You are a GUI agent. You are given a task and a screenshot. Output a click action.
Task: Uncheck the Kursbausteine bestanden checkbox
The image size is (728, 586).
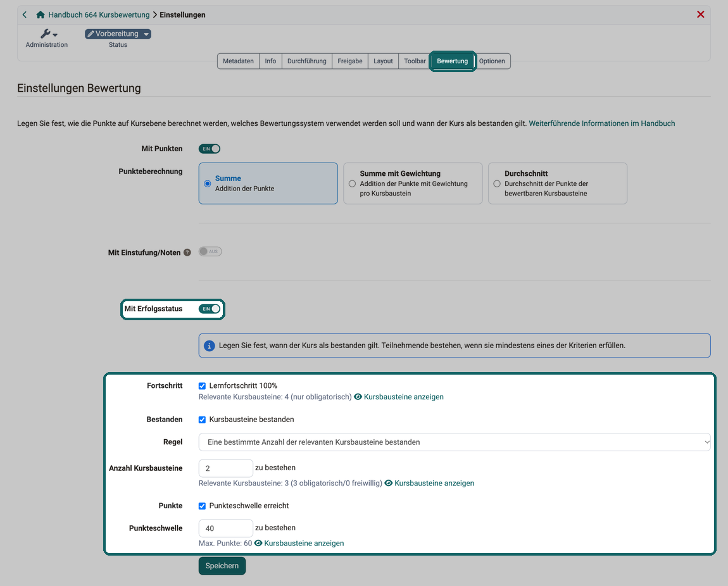[202, 420]
